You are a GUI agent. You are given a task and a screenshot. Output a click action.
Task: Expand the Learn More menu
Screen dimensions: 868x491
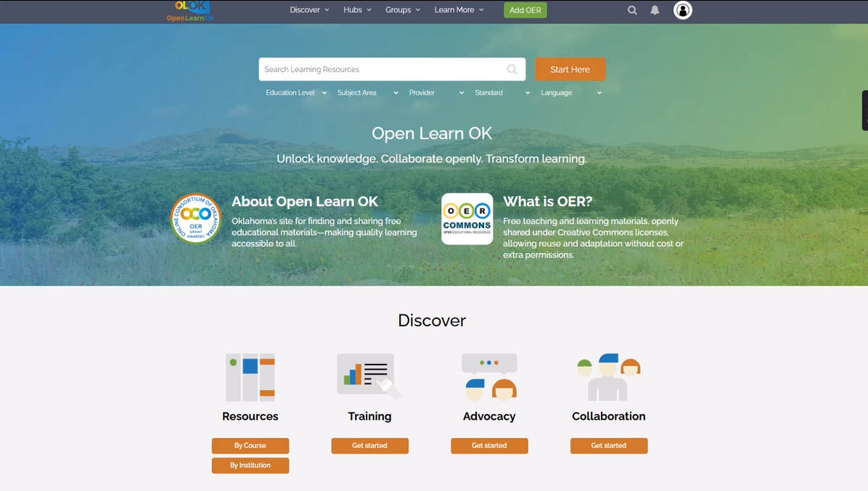(459, 10)
